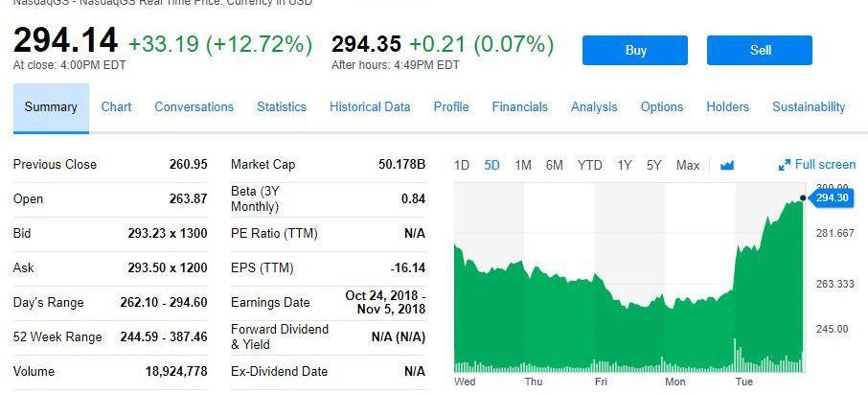Viewport: 868px width, 394px height.
Task: Select the 6M chart range
Action: tap(555, 165)
